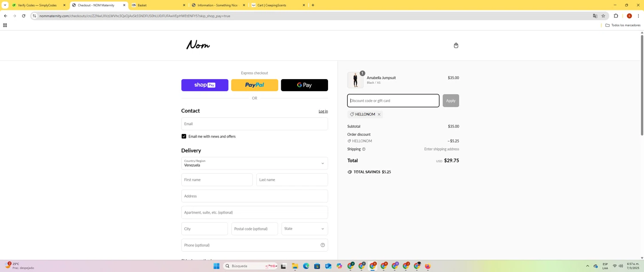
Task: Focus the Email input field
Action: coord(254,124)
